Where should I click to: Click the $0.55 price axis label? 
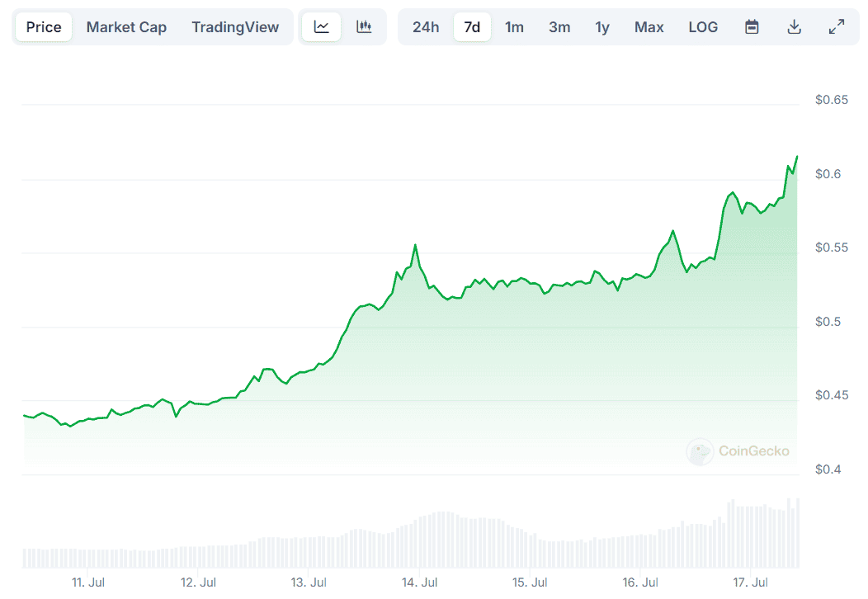tap(833, 248)
